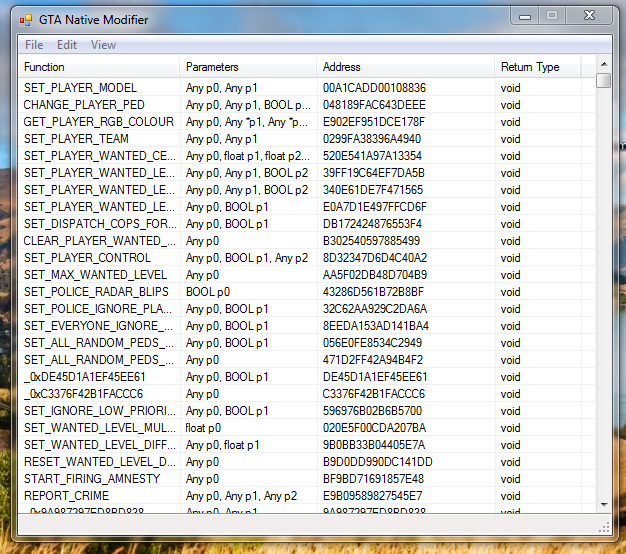Select the RESET_WANTED_LEVEL_D... function
This screenshot has width=626, height=554.
point(99,462)
